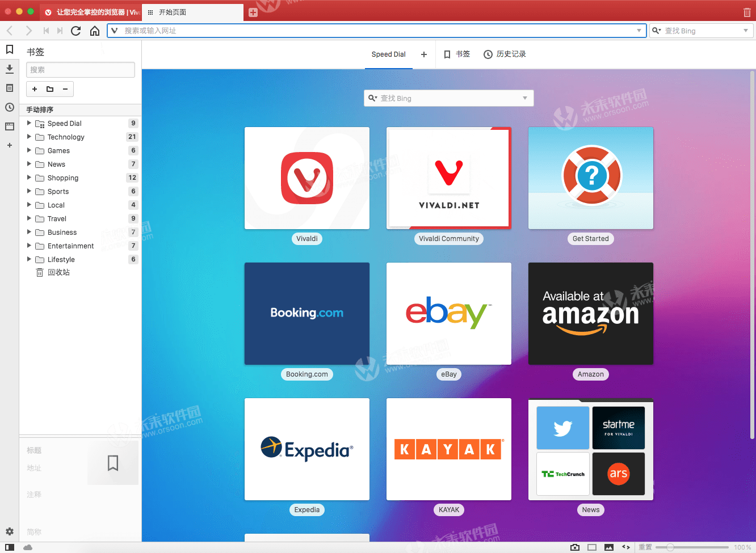Screen dimensions: 756x553
Task: Expand the Shopping bookmark folder
Action: 29,178
